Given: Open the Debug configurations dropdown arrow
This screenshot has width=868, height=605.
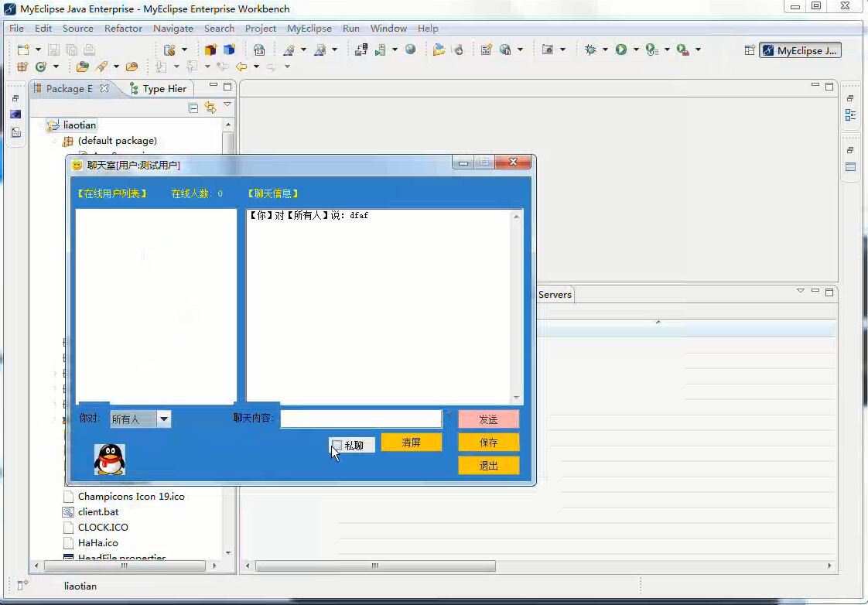Looking at the screenshot, I should point(605,50).
